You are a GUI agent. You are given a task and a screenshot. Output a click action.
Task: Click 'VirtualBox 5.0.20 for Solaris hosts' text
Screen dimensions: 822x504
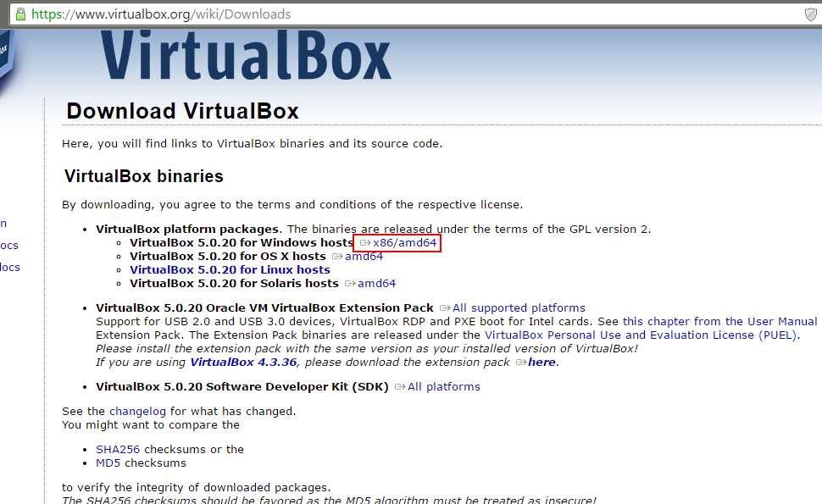point(235,284)
